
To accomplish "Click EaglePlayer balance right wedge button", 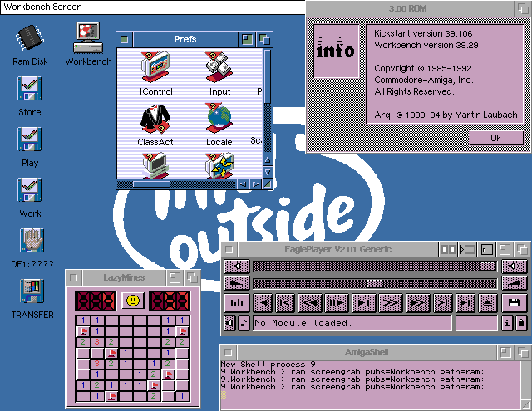I will click(515, 283).
